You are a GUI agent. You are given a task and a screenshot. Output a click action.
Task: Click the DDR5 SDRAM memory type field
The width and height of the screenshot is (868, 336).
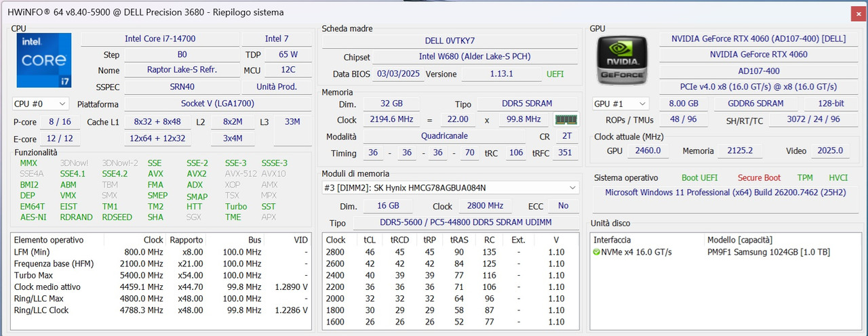pyautogui.click(x=528, y=104)
